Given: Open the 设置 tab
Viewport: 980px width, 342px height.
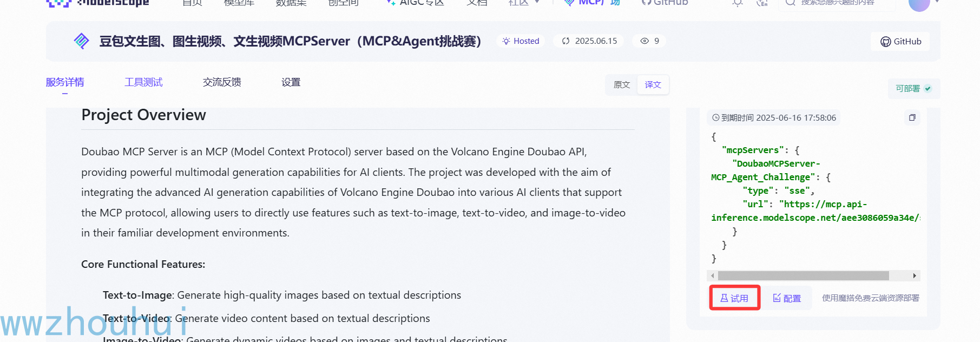Looking at the screenshot, I should click(x=291, y=82).
